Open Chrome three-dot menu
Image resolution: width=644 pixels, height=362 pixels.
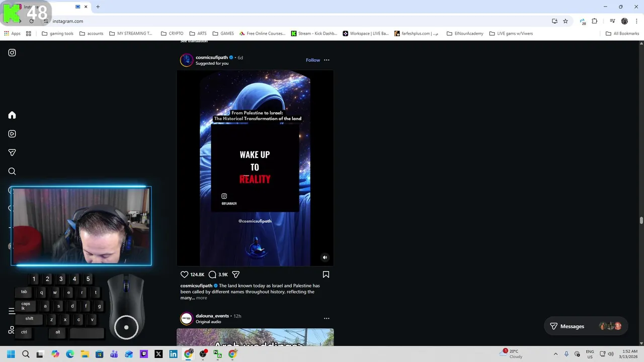pyautogui.click(x=637, y=21)
